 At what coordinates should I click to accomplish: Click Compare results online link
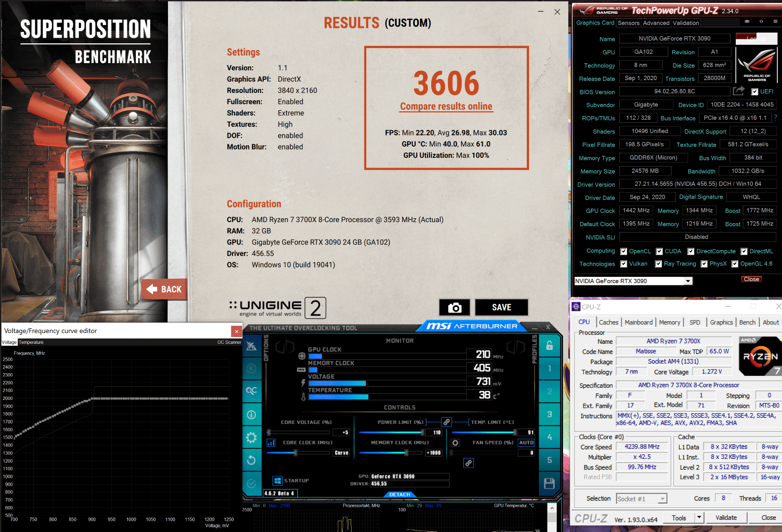click(x=446, y=107)
